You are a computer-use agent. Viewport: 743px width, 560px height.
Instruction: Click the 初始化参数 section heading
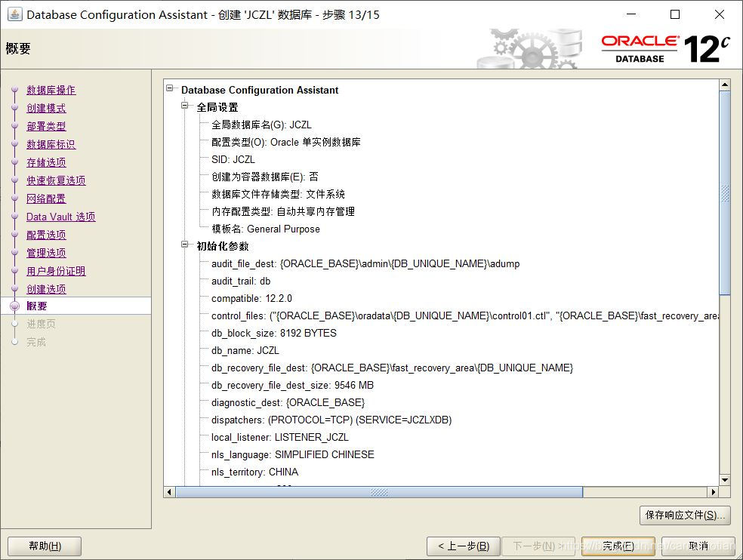coord(223,246)
